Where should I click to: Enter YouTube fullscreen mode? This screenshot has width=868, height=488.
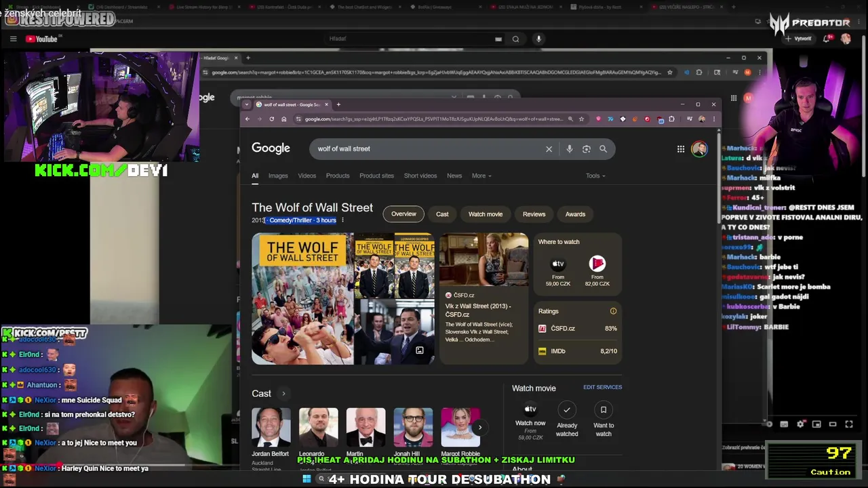coord(849,424)
